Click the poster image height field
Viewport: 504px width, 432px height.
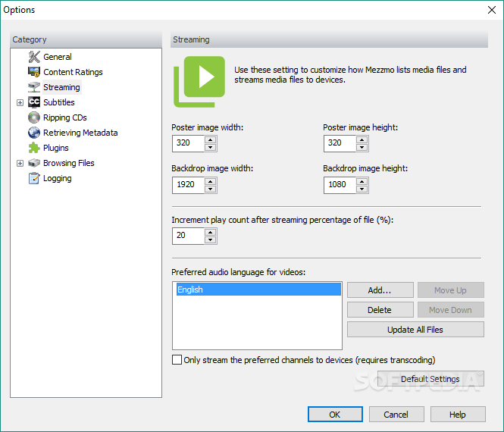click(340, 143)
